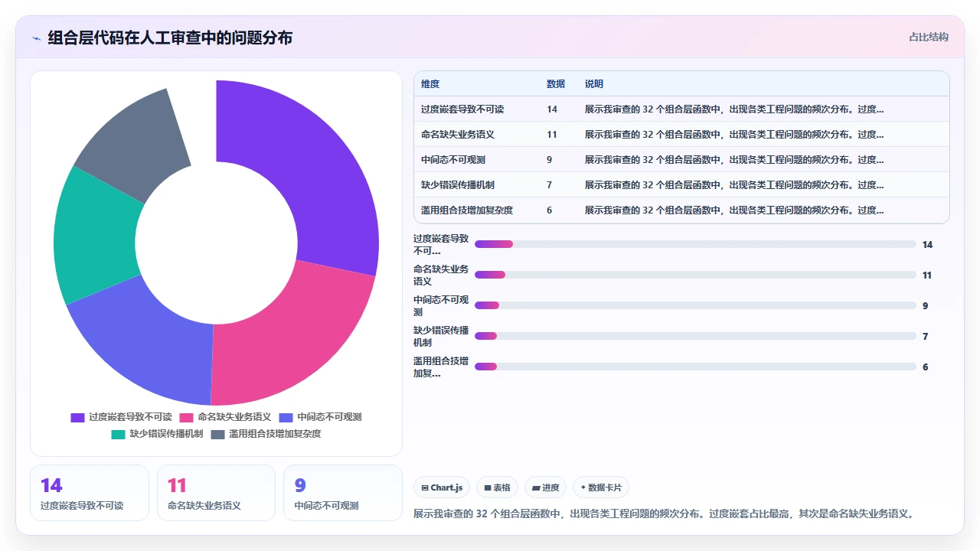Click progress bar for 缺少错误传播机制

tap(695, 336)
